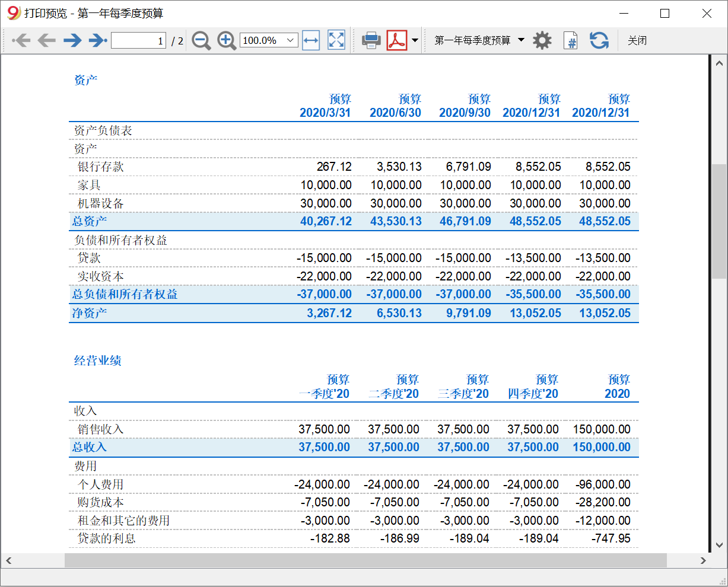Go to the next page arrow
The height and width of the screenshot is (587, 728).
tap(72, 40)
